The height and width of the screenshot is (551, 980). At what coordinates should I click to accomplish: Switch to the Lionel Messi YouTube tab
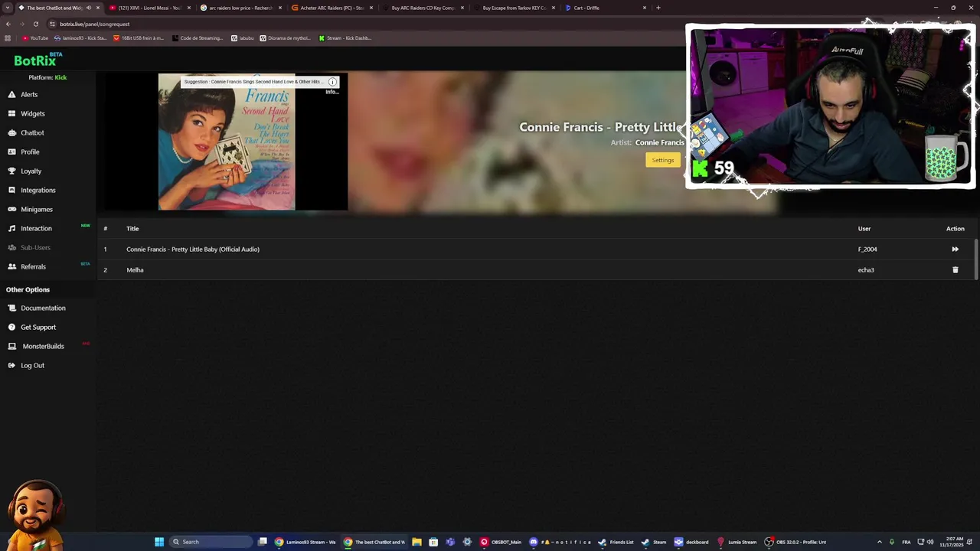point(150,8)
